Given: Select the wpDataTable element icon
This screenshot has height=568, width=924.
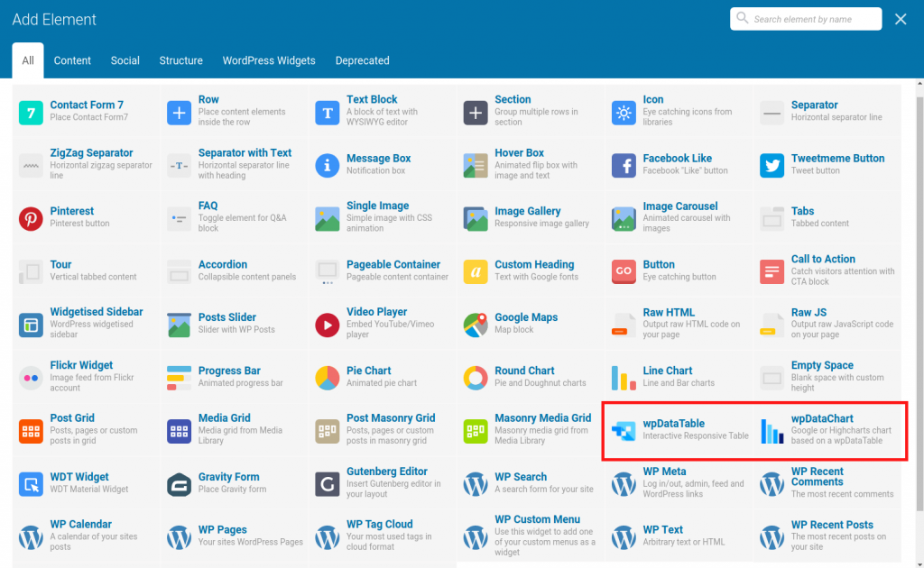Looking at the screenshot, I should click(624, 430).
